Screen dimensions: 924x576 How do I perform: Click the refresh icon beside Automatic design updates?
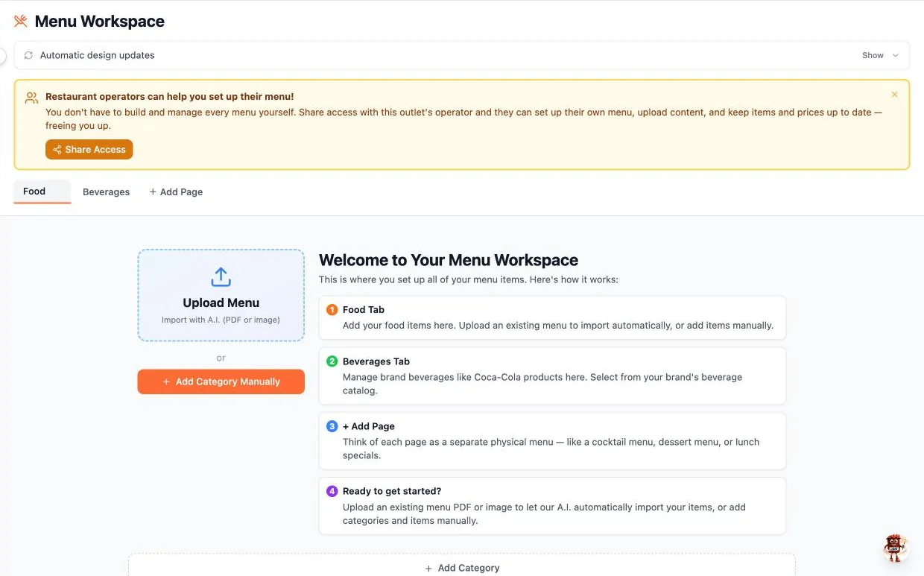[28, 55]
